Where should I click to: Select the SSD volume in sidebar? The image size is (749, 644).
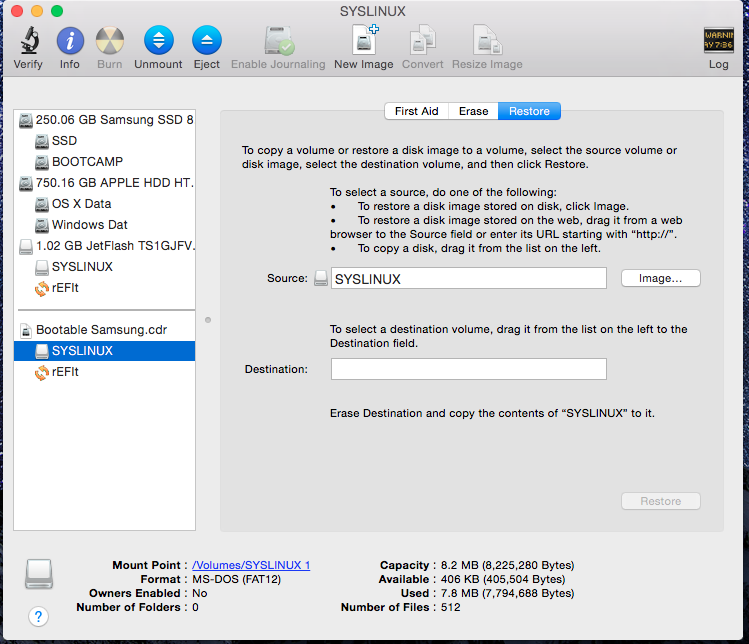(x=104, y=140)
